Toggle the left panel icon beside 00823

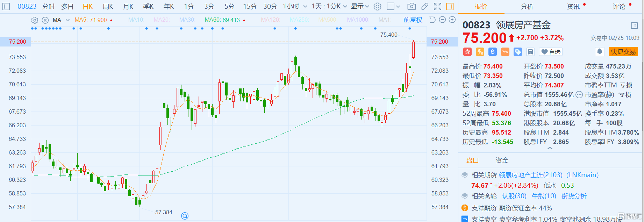point(7,6)
